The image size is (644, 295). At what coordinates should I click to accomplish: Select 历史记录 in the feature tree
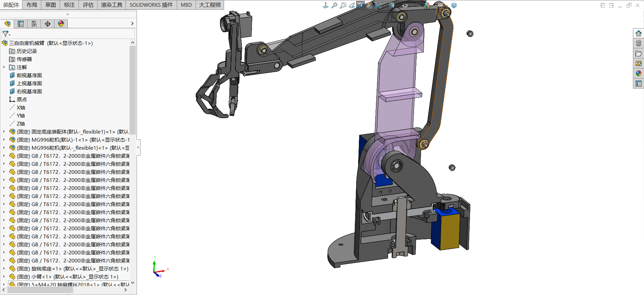(x=23, y=51)
